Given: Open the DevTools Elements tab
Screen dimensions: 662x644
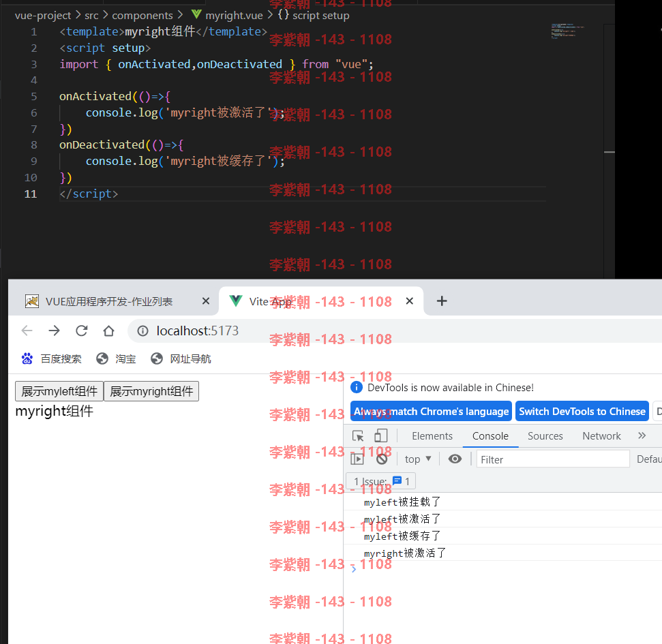Looking at the screenshot, I should click(432, 436).
